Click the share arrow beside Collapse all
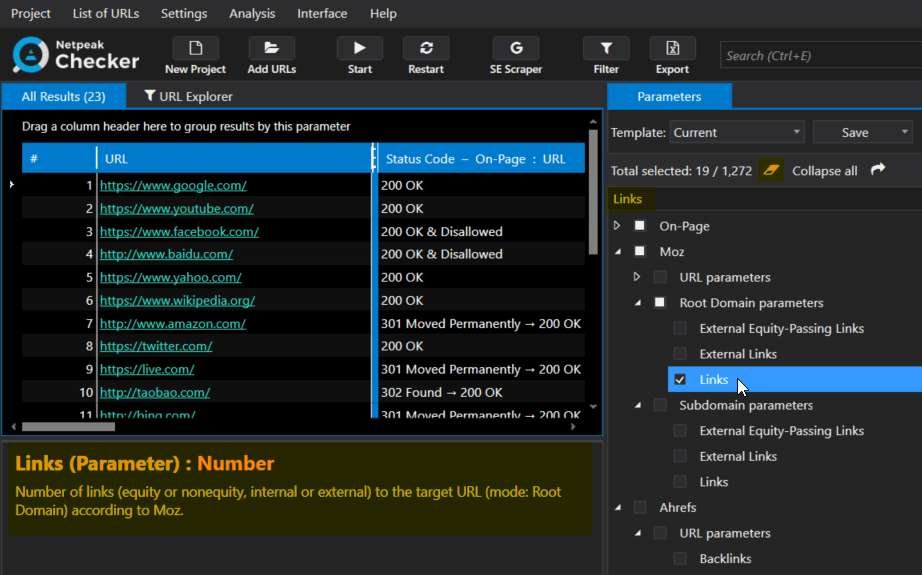 point(878,170)
